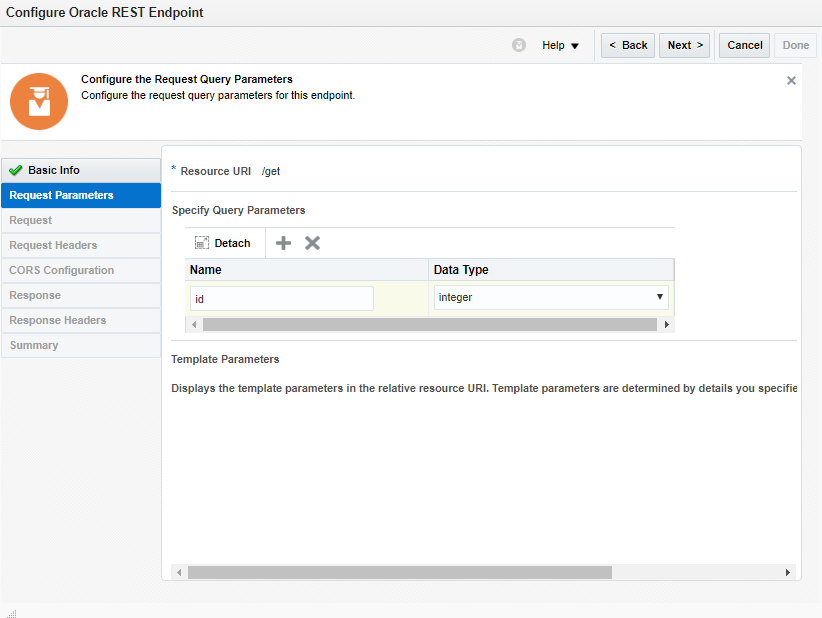The height and width of the screenshot is (618, 822).
Task: Open the Response step
Action: click(x=81, y=295)
